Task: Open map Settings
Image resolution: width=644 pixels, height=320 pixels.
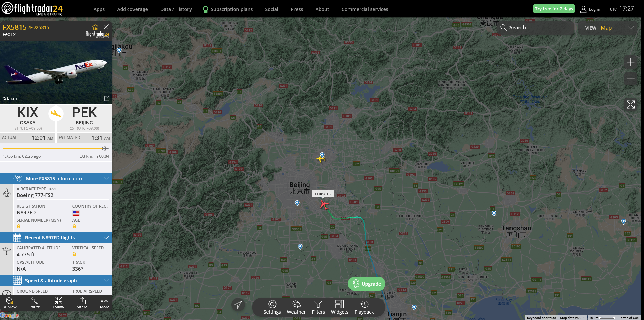Action: pyautogui.click(x=272, y=307)
